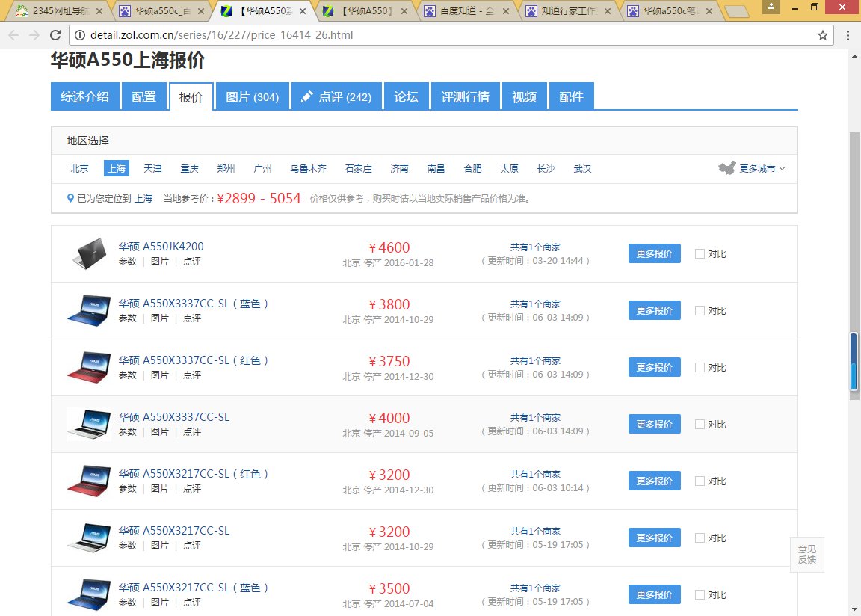Expand the 更多城市 dropdown
The width and height of the screenshot is (861, 616).
point(762,169)
